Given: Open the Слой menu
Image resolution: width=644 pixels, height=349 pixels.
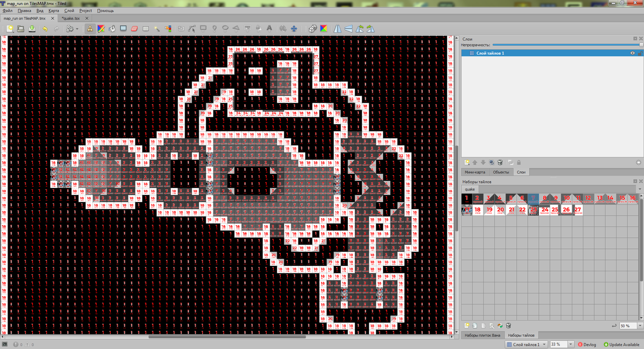Looking at the screenshot, I should pos(69,11).
